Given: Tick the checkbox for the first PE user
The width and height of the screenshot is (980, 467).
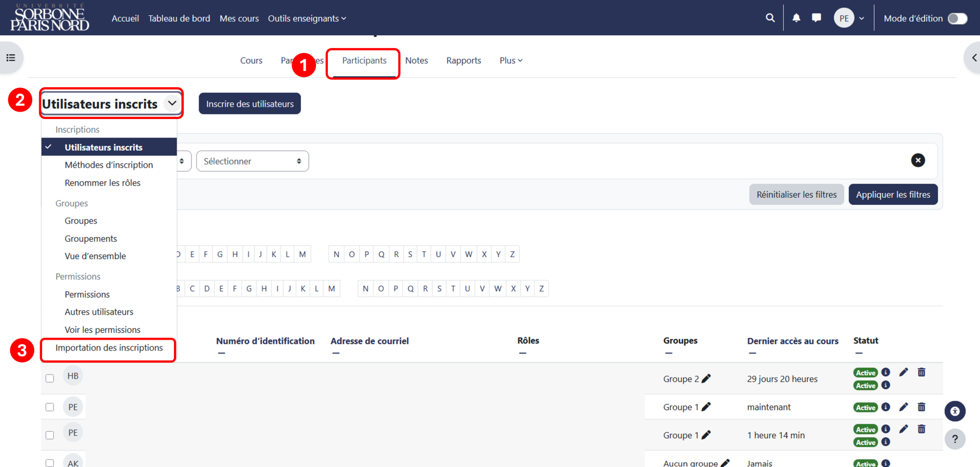Looking at the screenshot, I should point(49,407).
